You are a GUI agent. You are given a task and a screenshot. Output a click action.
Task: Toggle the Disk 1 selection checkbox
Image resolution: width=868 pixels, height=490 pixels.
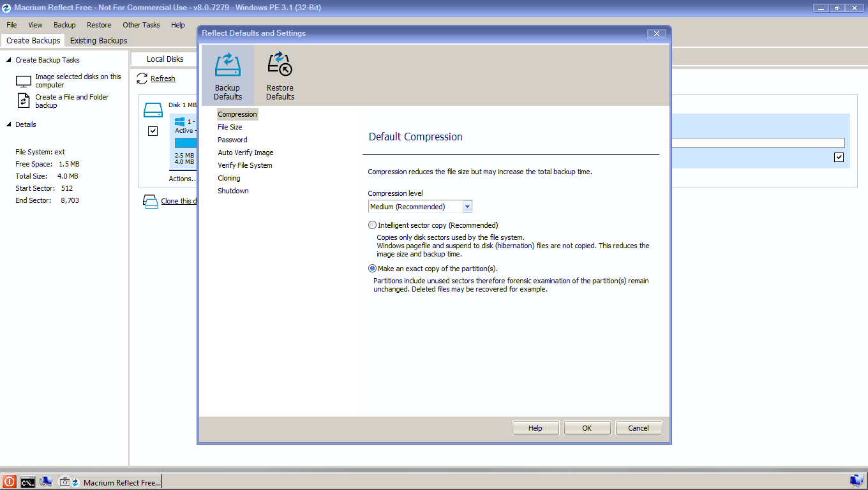(153, 131)
